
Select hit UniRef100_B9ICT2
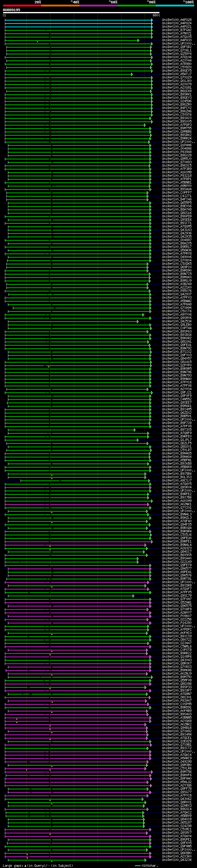pyautogui.click(x=177, y=748)
